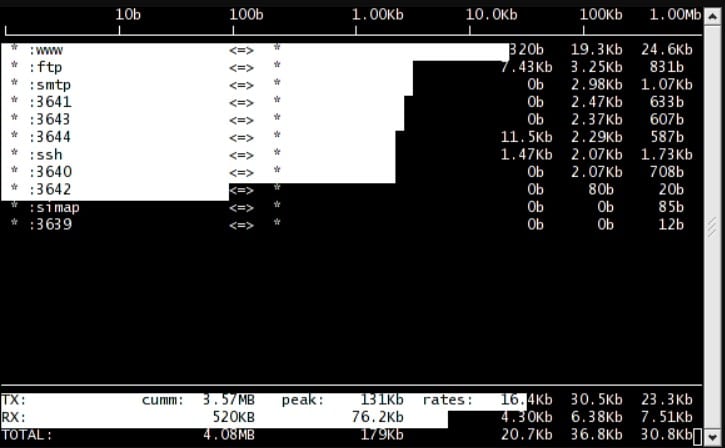Click the 633b value in :3641 row
The image size is (725, 448).
pos(667,102)
